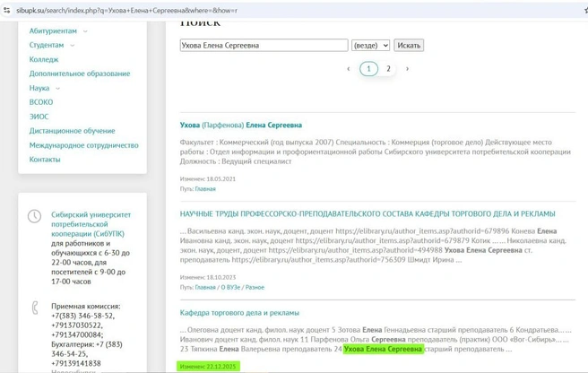The height and width of the screenshot is (373, 588).
Task: Click Разное path link
Action: 255,288
